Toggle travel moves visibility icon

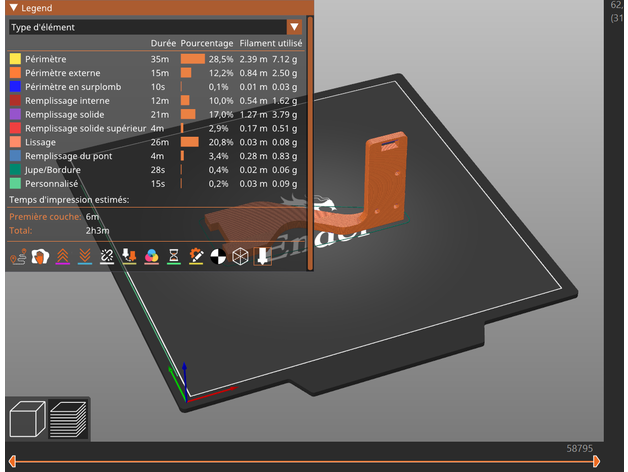pos(18,256)
